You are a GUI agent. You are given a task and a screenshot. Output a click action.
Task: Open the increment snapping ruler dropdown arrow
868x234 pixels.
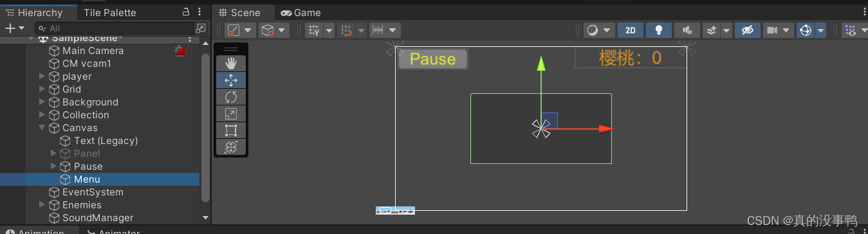393,30
